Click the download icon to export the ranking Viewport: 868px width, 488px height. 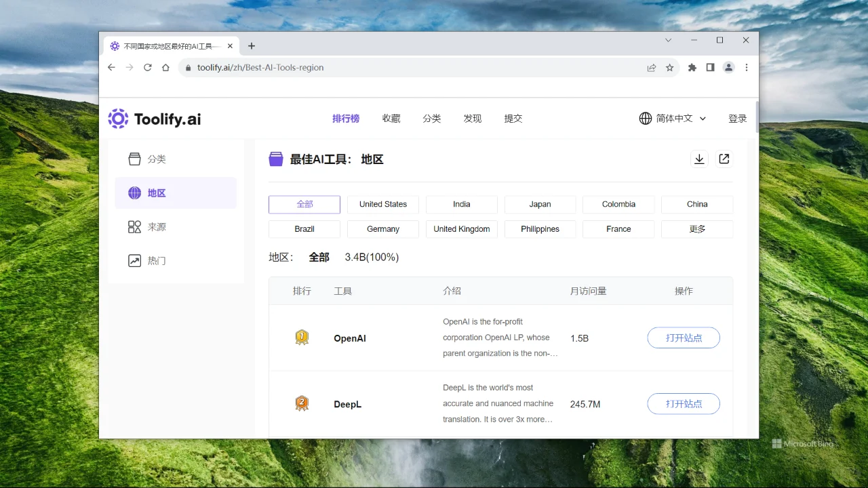click(699, 159)
